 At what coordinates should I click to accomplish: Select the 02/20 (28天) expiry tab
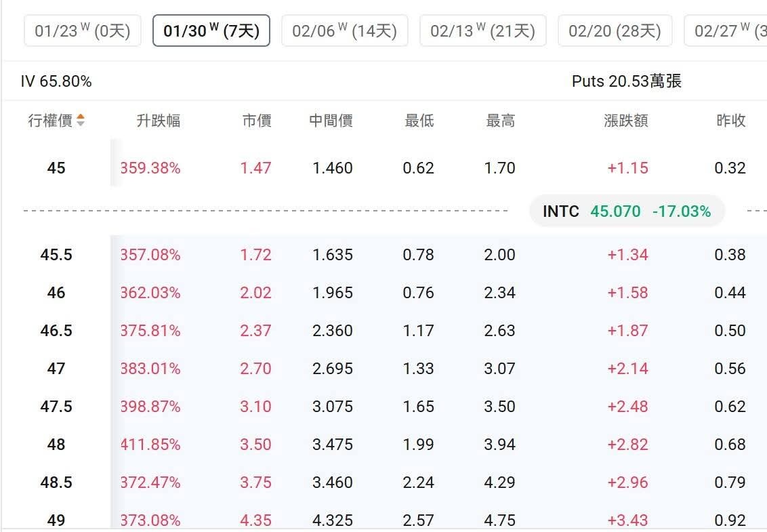click(x=615, y=30)
